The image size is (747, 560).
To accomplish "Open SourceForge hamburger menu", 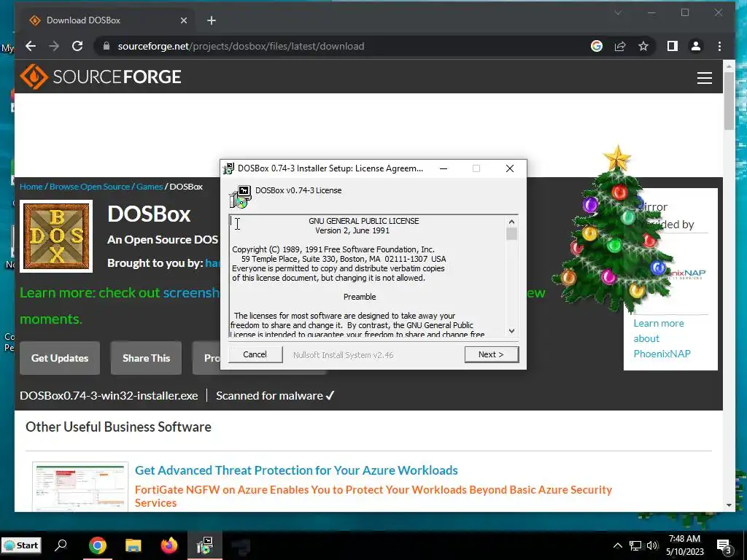I will click(705, 77).
